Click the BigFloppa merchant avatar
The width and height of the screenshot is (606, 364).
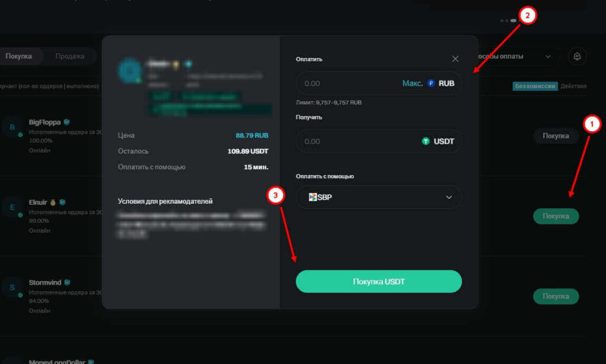point(12,127)
